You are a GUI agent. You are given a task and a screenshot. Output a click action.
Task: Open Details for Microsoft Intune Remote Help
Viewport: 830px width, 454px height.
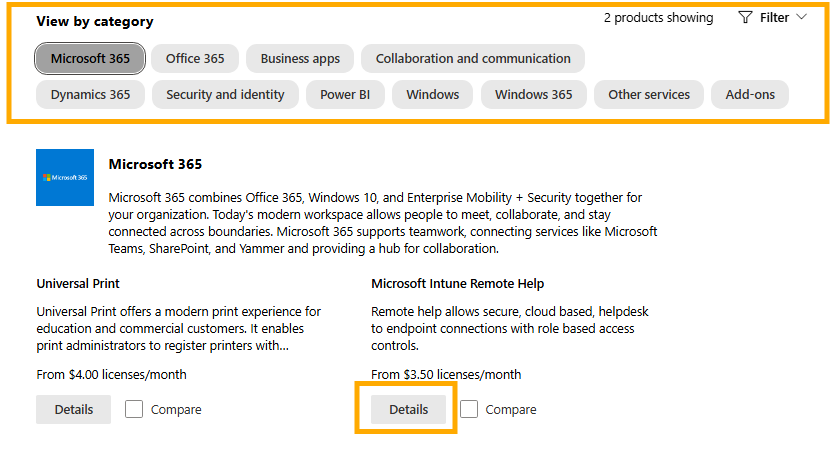pyautogui.click(x=408, y=410)
